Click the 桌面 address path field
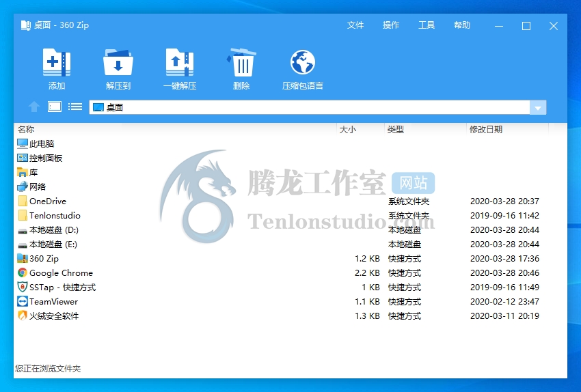The image size is (581, 392). click(x=310, y=107)
